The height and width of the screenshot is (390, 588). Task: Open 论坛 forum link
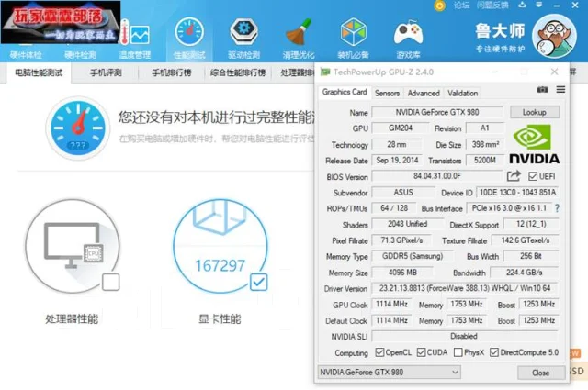461,6
